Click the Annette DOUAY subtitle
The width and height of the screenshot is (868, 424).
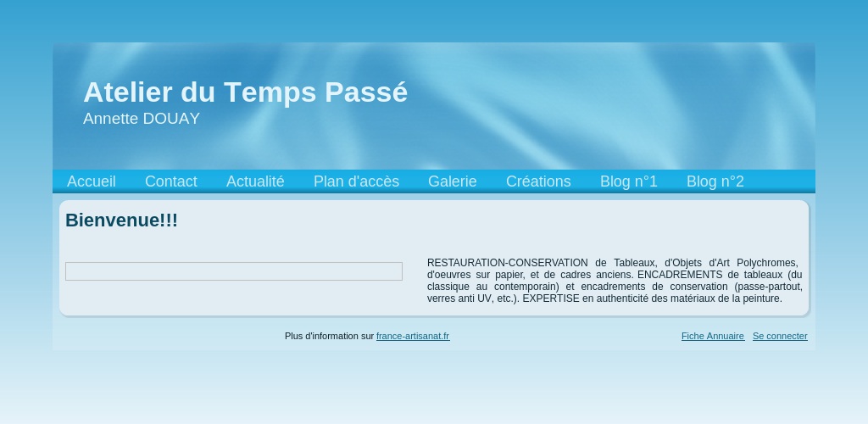pyautogui.click(x=142, y=119)
